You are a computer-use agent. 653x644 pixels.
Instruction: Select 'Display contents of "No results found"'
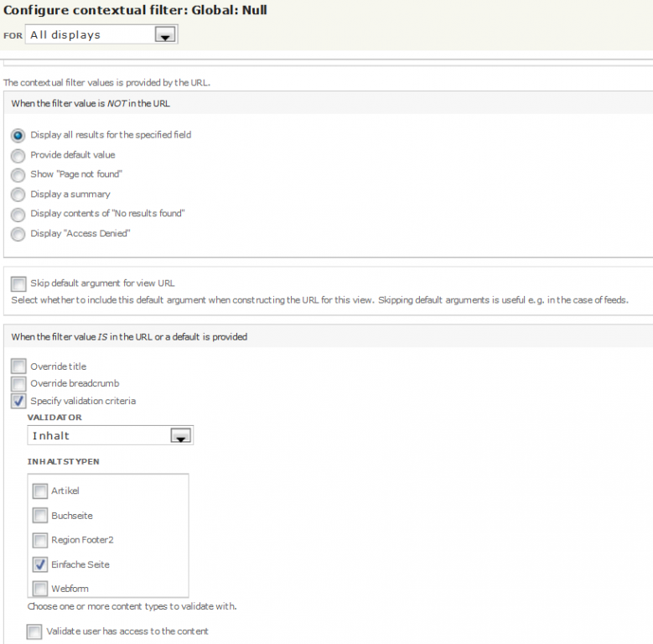click(18, 214)
